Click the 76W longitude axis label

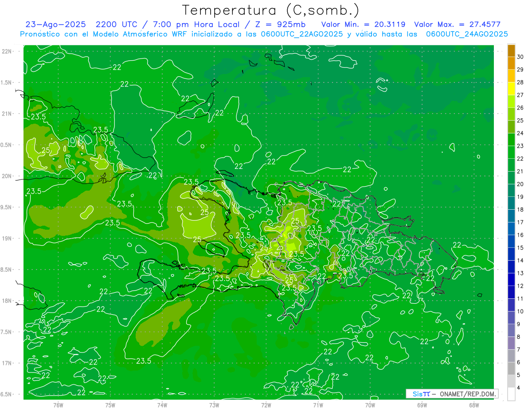coord(58,405)
